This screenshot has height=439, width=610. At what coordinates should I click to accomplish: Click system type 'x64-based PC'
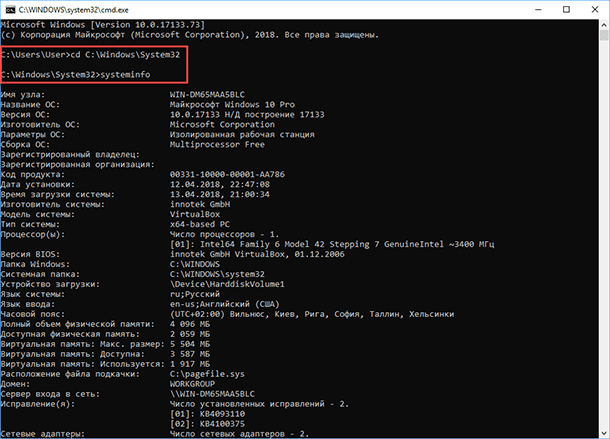200,225
